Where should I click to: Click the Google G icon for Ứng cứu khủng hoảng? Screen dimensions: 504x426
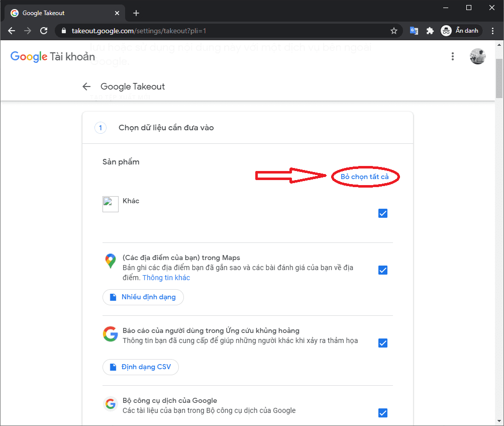[x=110, y=334]
